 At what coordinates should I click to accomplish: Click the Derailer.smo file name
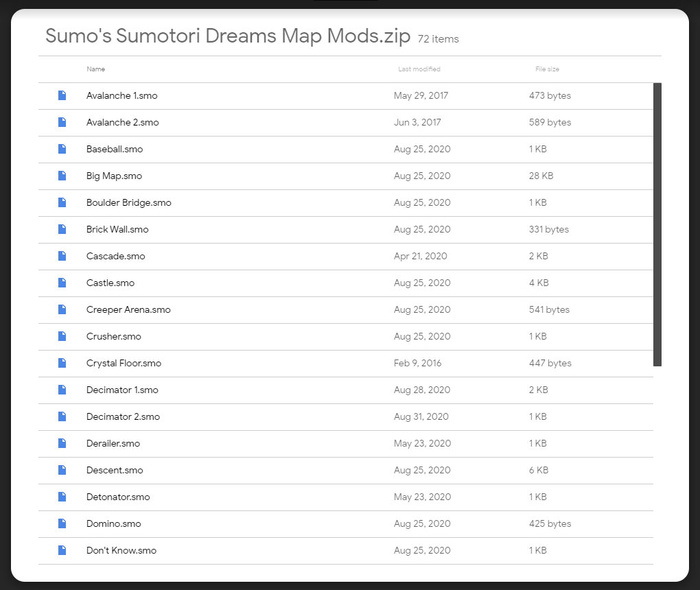113,443
